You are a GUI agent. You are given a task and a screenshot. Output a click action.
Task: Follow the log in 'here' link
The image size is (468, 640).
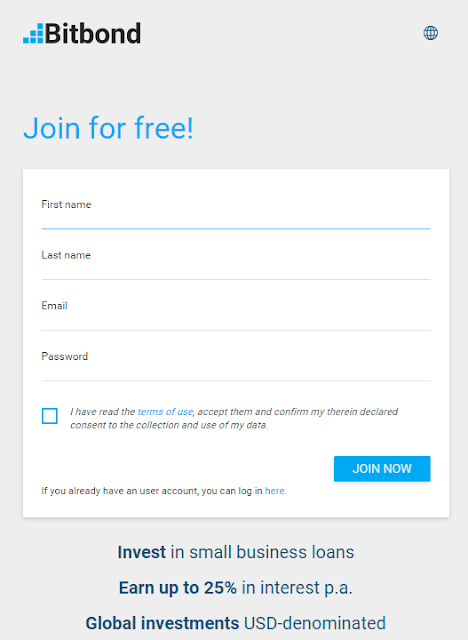coord(275,491)
